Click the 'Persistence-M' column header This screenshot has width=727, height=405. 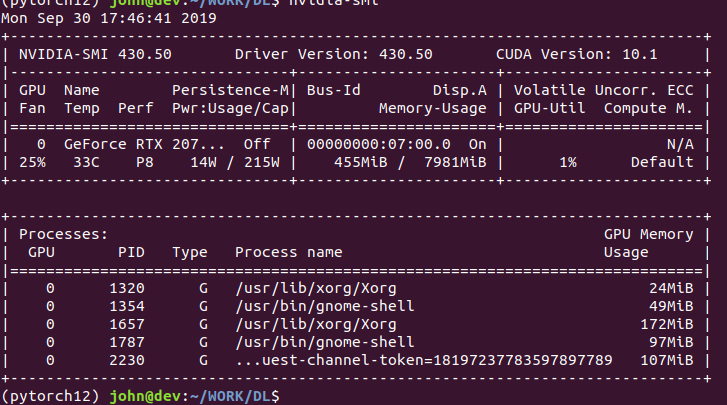click(230, 90)
